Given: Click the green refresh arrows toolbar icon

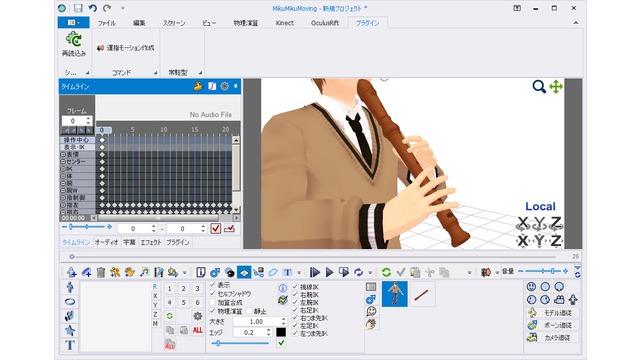Looking at the screenshot, I should (x=386, y=272).
